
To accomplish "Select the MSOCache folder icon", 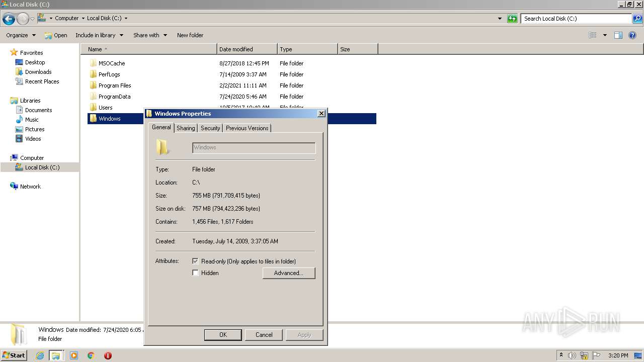I will pos(93,63).
